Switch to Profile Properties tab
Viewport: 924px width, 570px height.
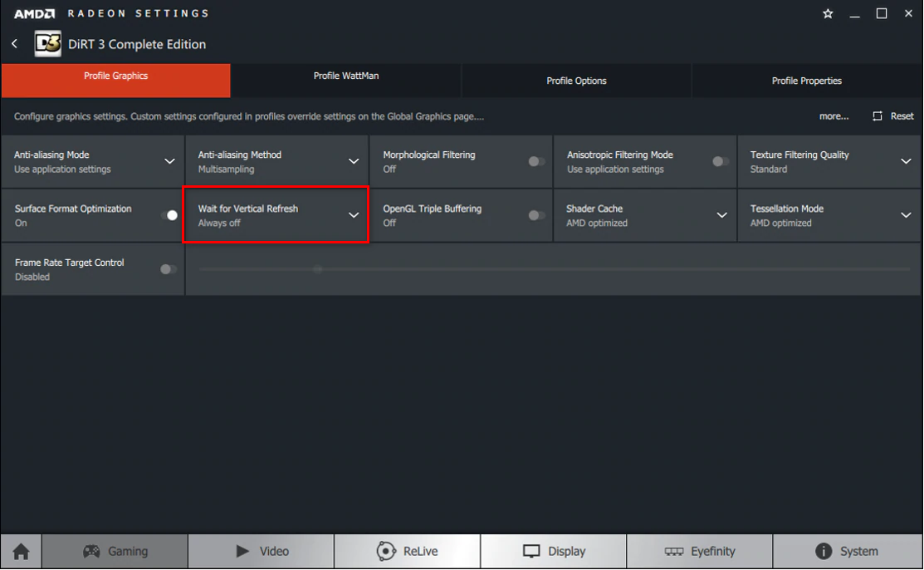point(807,81)
